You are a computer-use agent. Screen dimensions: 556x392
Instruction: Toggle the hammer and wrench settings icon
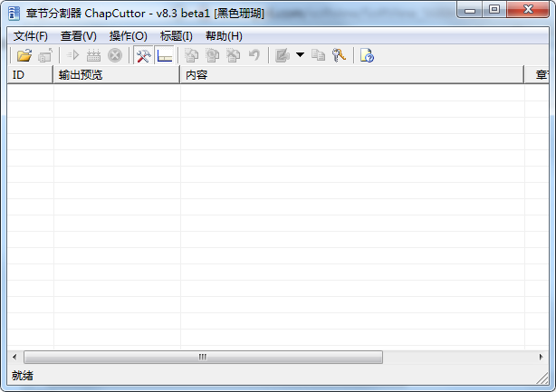(144, 55)
